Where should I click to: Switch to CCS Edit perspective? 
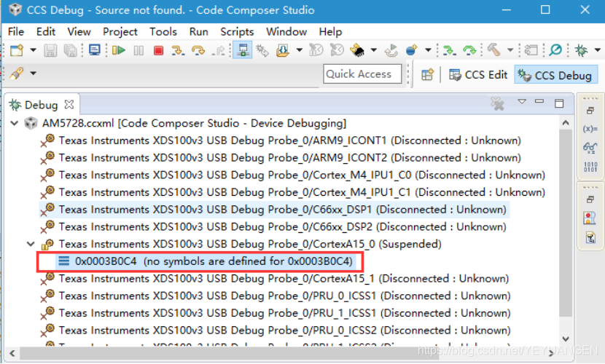(478, 74)
